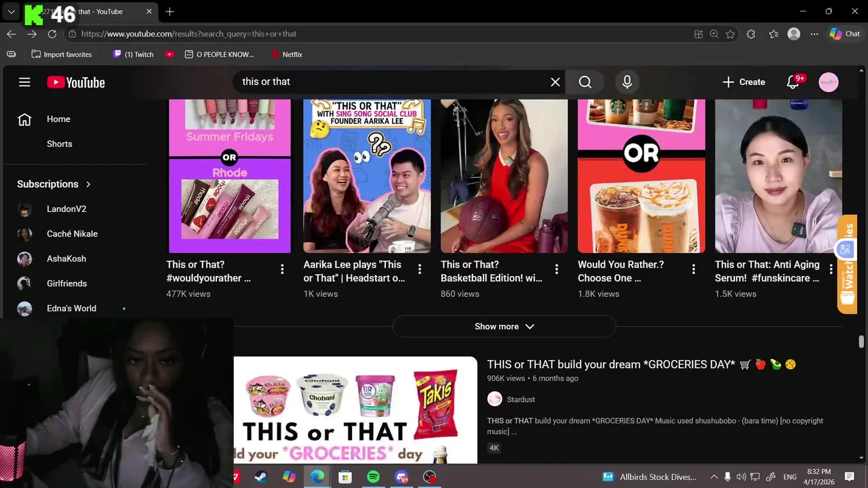Expand the Subscriptions section chevron
This screenshot has width=868, height=488.
(88, 184)
